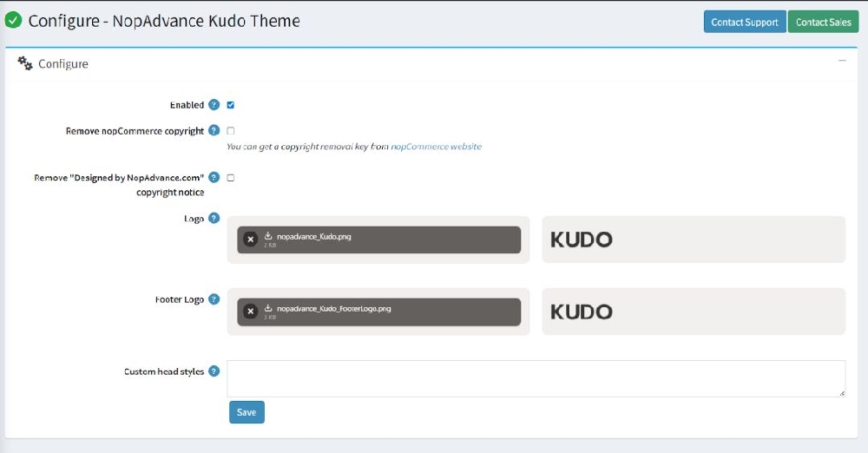Click the nopadvance_Kudo.png file name

pos(314,236)
